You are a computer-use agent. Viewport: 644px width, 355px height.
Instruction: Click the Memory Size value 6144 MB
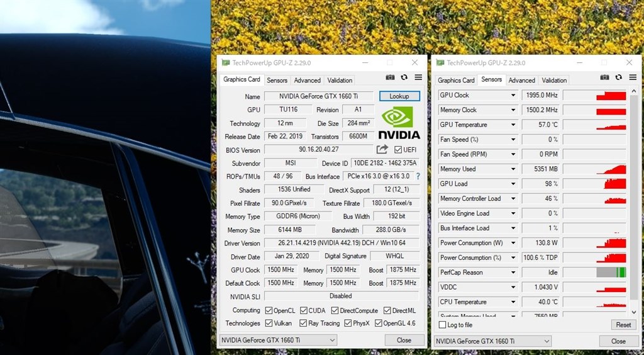pyautogui.click(x=290, y=230)
